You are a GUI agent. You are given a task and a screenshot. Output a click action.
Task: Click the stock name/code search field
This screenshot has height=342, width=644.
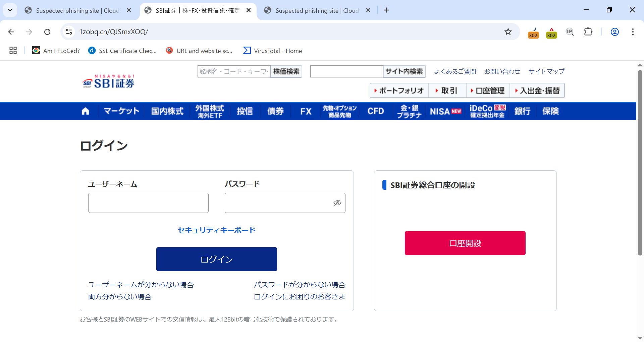tap(234, 71)
